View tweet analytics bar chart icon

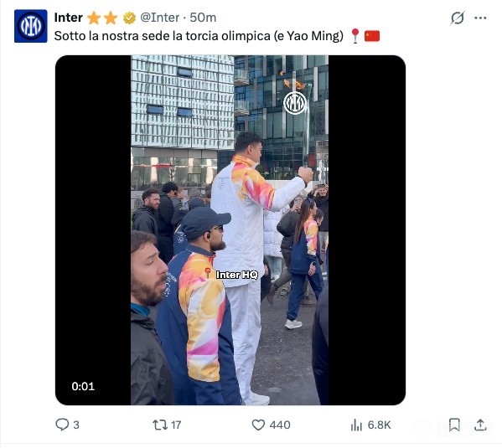tap(356, 425)
